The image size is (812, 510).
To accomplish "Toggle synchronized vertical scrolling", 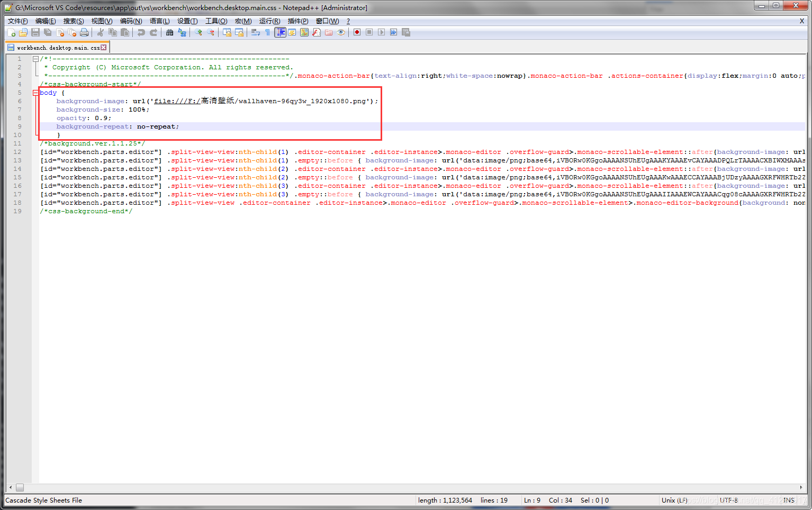I will pos(227,32).
